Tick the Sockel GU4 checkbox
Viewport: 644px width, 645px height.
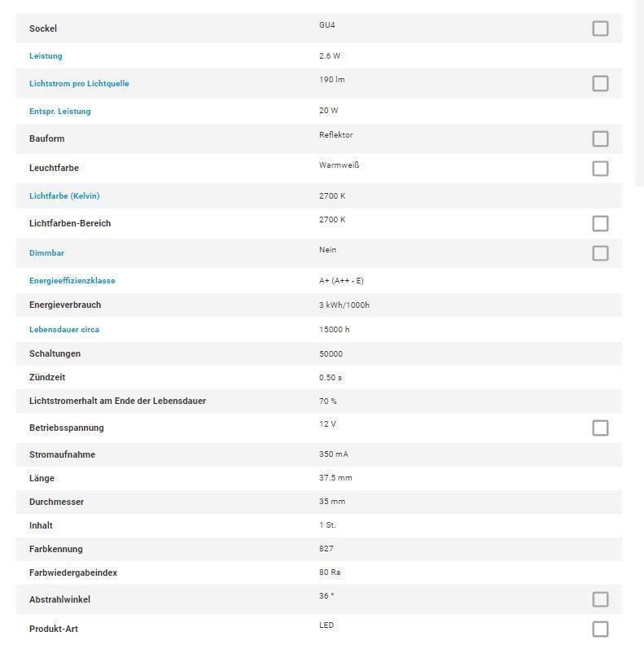(x=600, y=29)
